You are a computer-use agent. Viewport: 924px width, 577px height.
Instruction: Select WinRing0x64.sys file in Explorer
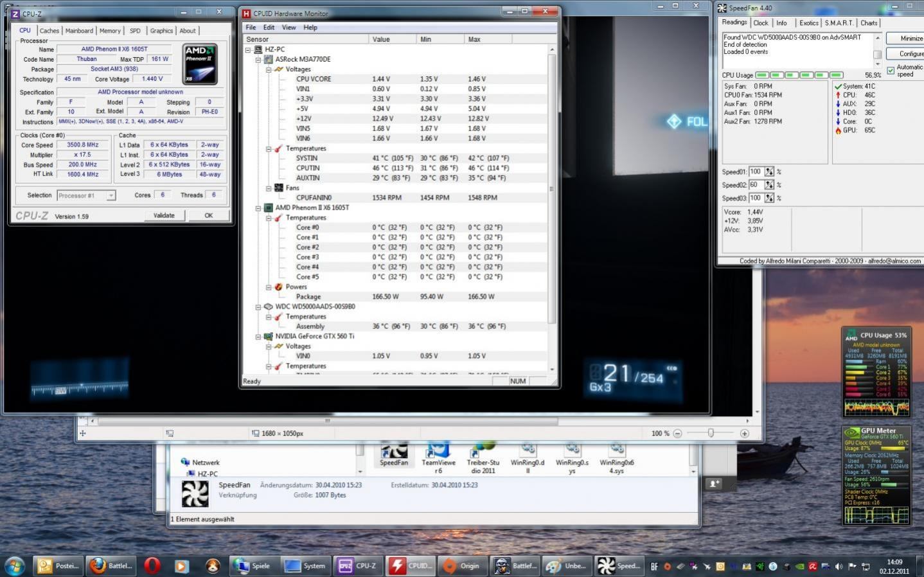tap(617, 458)
